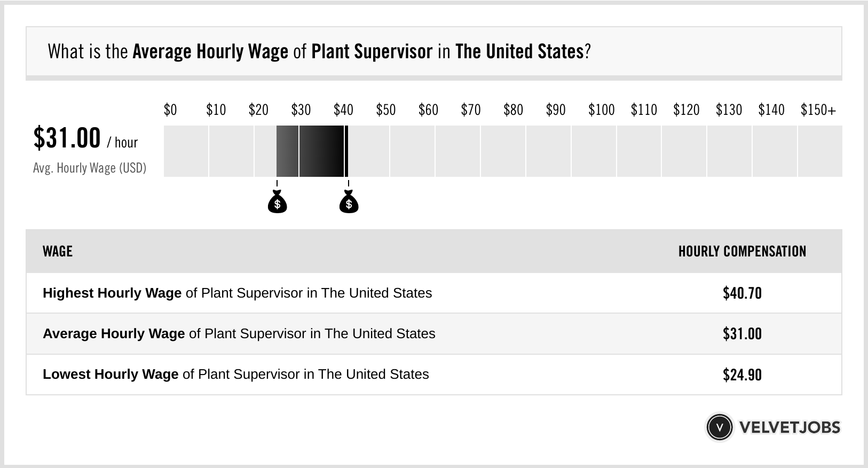Click the Average Hourly Wage question heading

coord(319,52)
